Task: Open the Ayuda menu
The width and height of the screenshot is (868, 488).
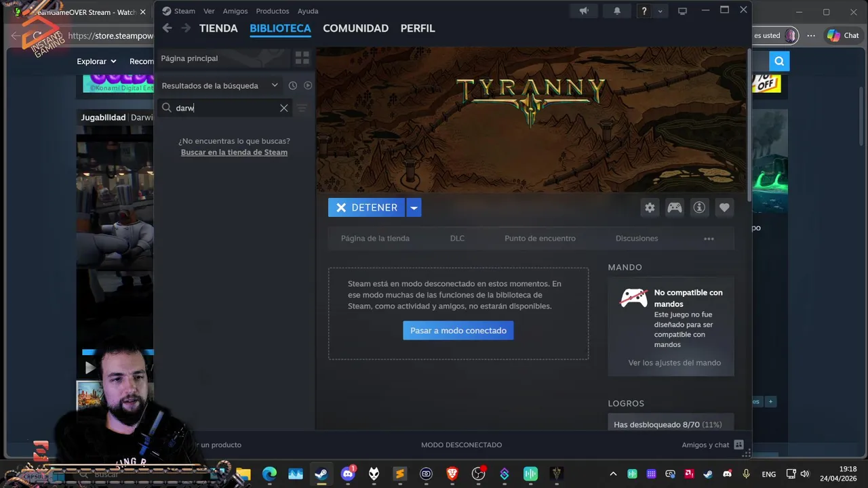Action: [308, 11]
